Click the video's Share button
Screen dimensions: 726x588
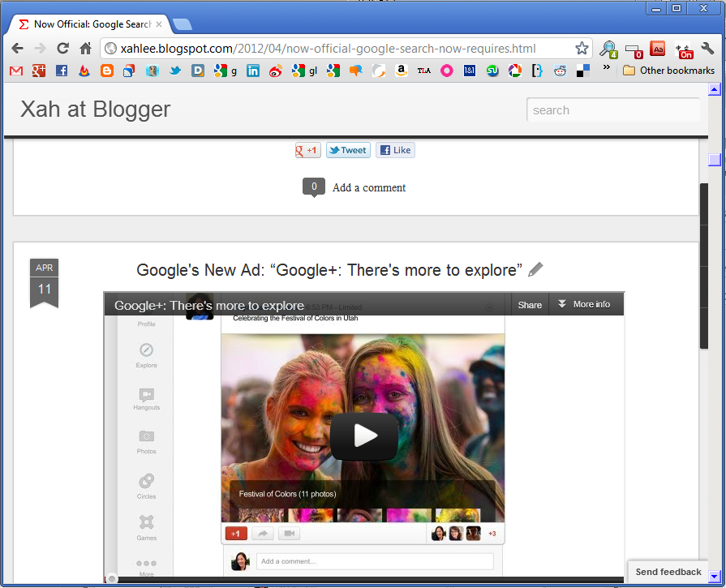click(x=530, y=305)
